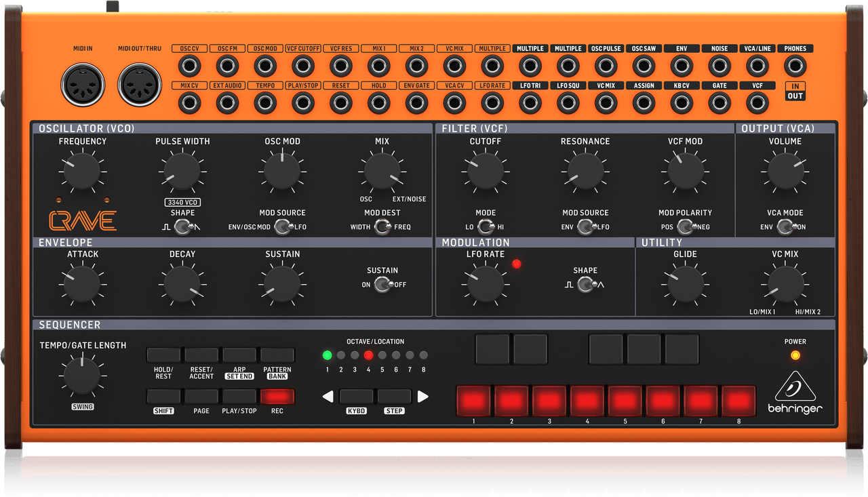Select the OSC PULSE output jack
The image size is (868, 497).
[x=606, y=66]
